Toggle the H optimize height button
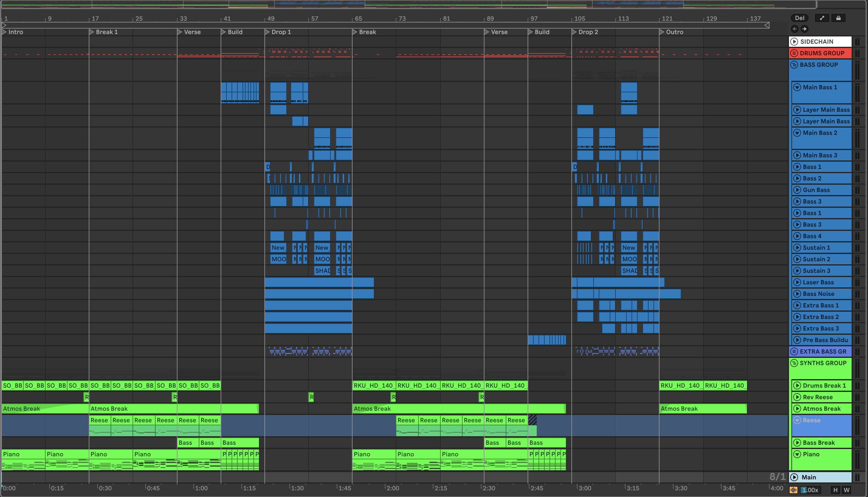868x497 pixels. click(835, 490)
